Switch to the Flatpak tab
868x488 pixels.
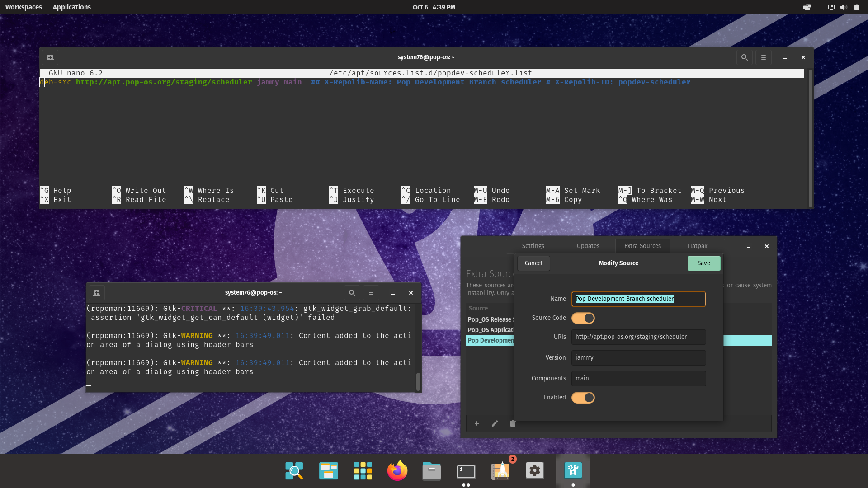697,246
